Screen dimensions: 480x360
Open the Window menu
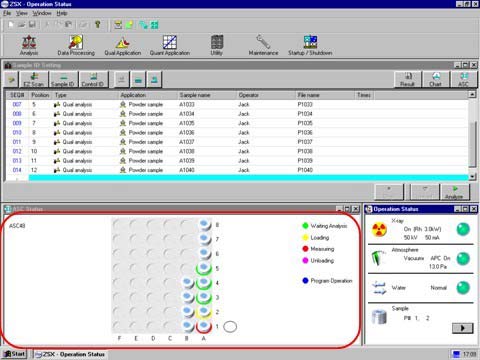pyautogui.click(x=42, y=13)
